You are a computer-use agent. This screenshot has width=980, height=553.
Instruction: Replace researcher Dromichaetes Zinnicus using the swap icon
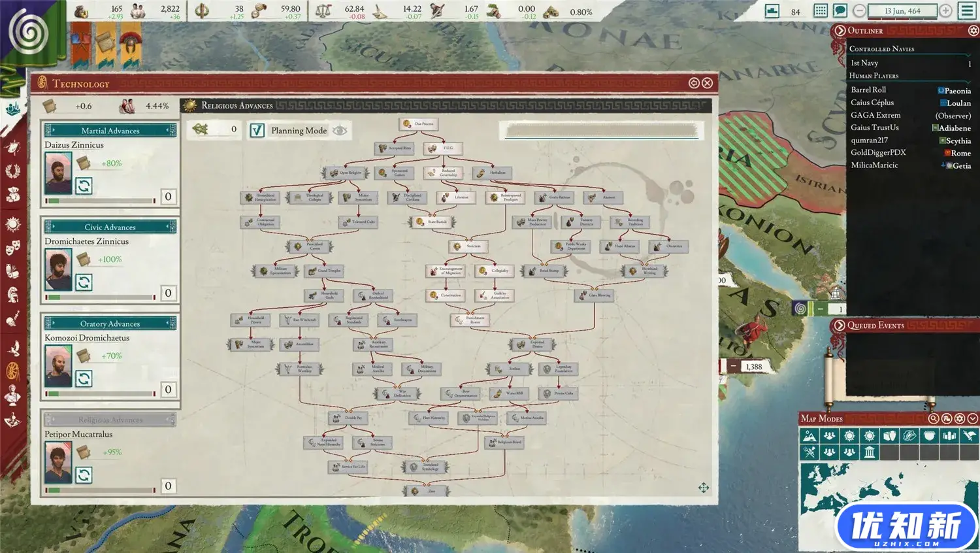[84, 282]
